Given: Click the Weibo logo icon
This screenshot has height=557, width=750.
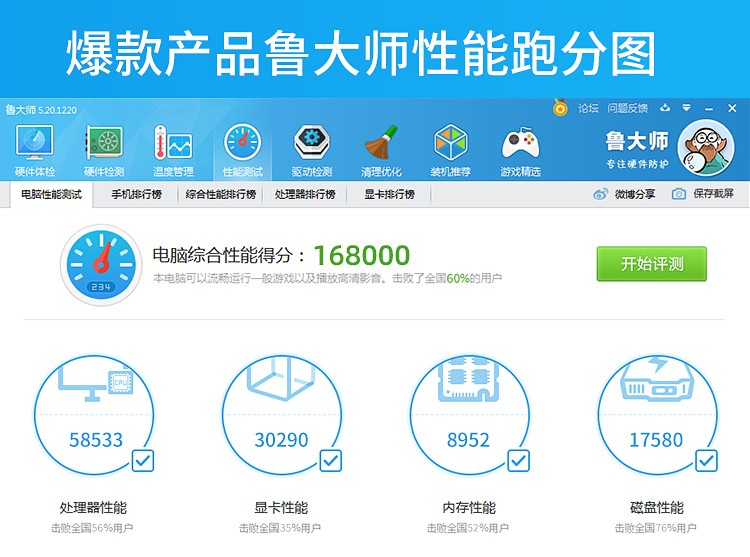Looking at the screenshot, I should coord(601,194).
